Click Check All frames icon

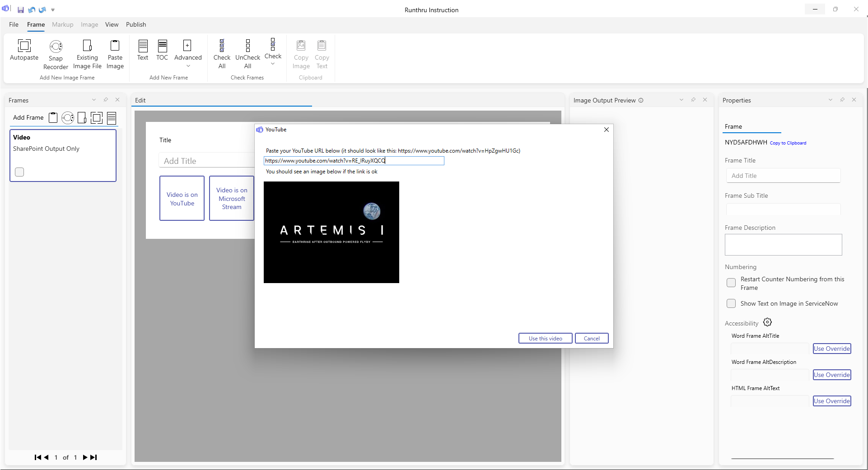[222, 46]
